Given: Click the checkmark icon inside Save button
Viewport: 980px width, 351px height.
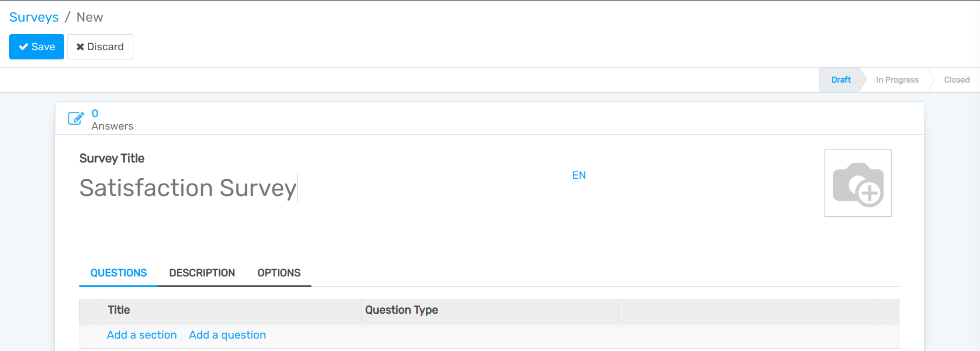Looking at the screenshot, I should (23, 46).
